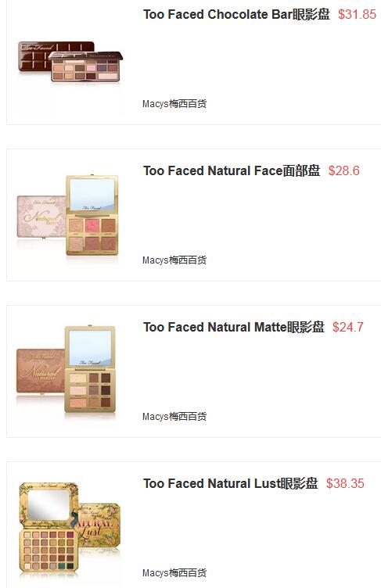Visit Macys梅西百货 store under Natural Face
381x588 pixels.
click(x=174, y=260)
